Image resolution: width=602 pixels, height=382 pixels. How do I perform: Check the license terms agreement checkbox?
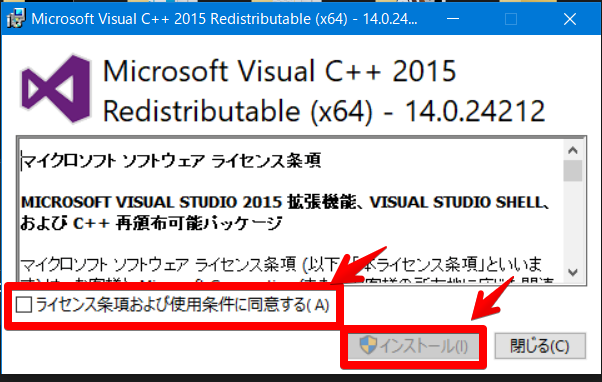coord(24,305)
